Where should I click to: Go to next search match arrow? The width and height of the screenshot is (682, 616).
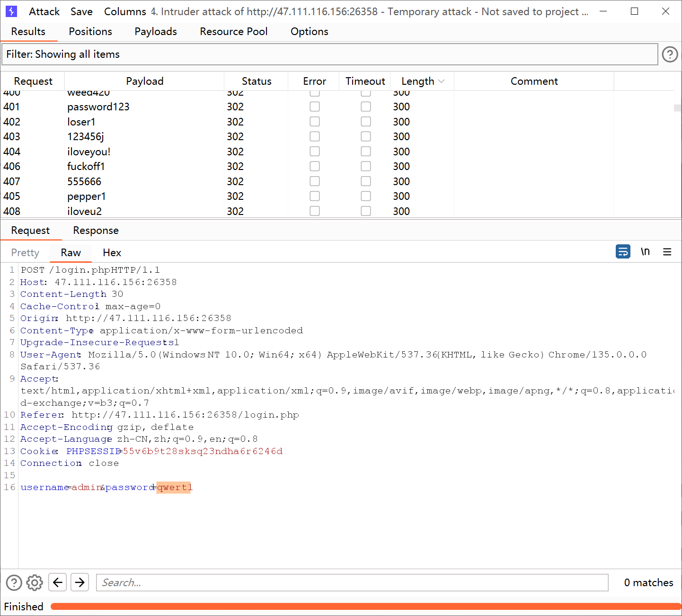click(80, 582)
